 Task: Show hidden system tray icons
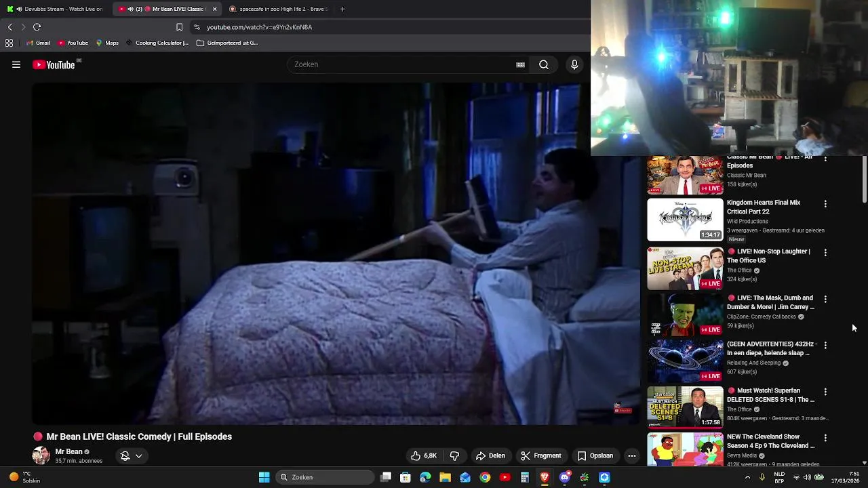pos(747,477)
